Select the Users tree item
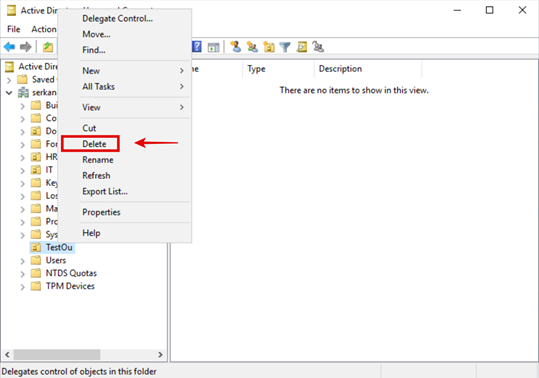Screen dimensions: 539x378 56,260
